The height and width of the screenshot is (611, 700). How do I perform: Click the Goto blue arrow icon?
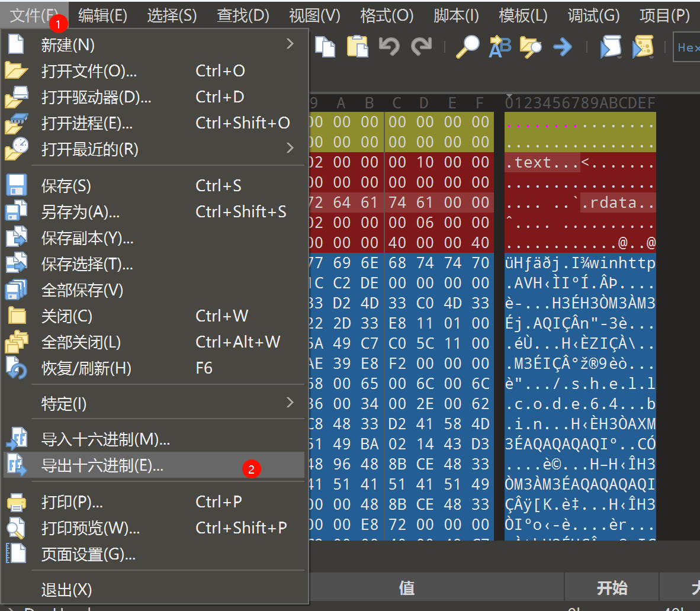[563, 46]
